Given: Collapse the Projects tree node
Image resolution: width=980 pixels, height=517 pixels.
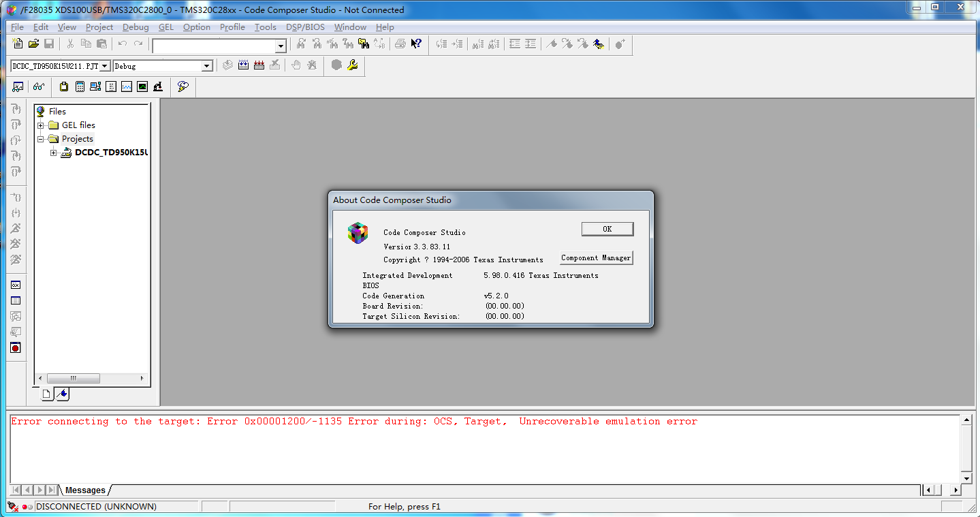Looking at the screenshot, I should click(x=41, y=139).
